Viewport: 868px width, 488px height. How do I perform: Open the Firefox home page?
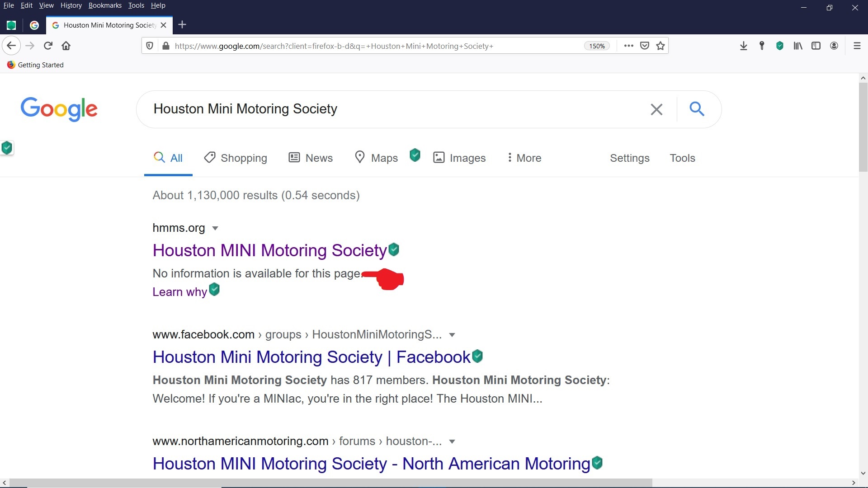point(66,46)
